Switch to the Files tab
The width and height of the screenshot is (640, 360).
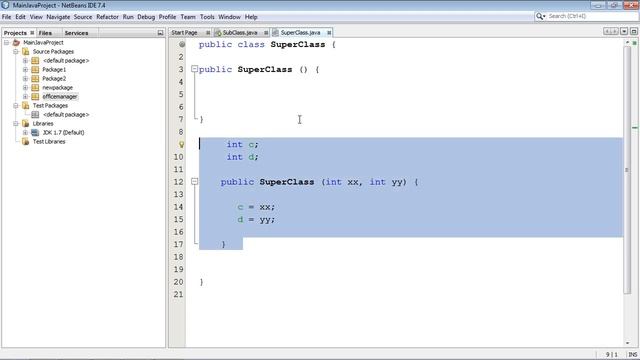click(45, 33)
